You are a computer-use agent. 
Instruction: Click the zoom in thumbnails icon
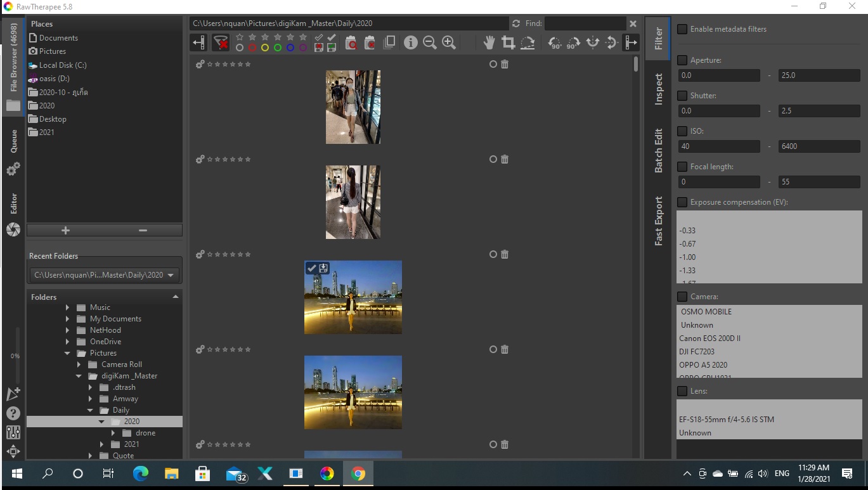coord(449,42)
